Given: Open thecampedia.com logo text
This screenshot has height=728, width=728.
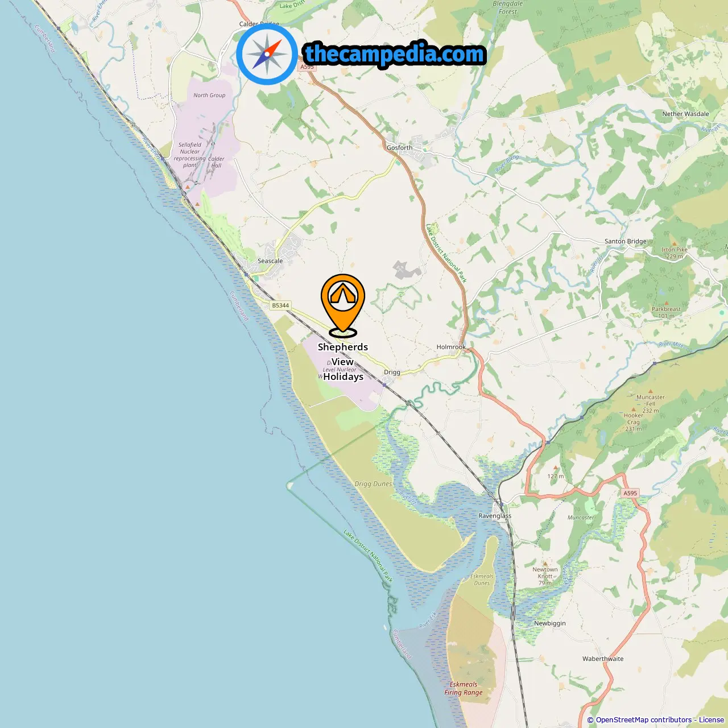Looking at the screenshot, I should coord(395,55).
